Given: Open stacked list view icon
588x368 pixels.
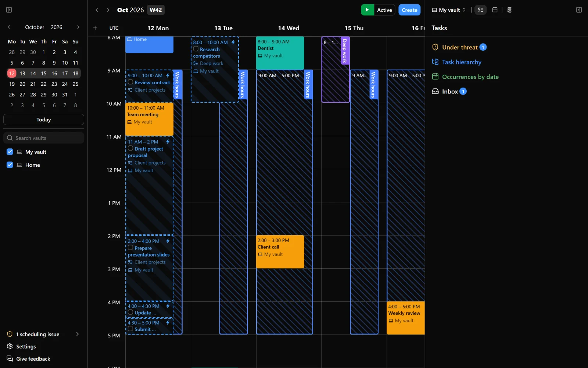Looking at the screenshot, I should (x=509, y=10).
